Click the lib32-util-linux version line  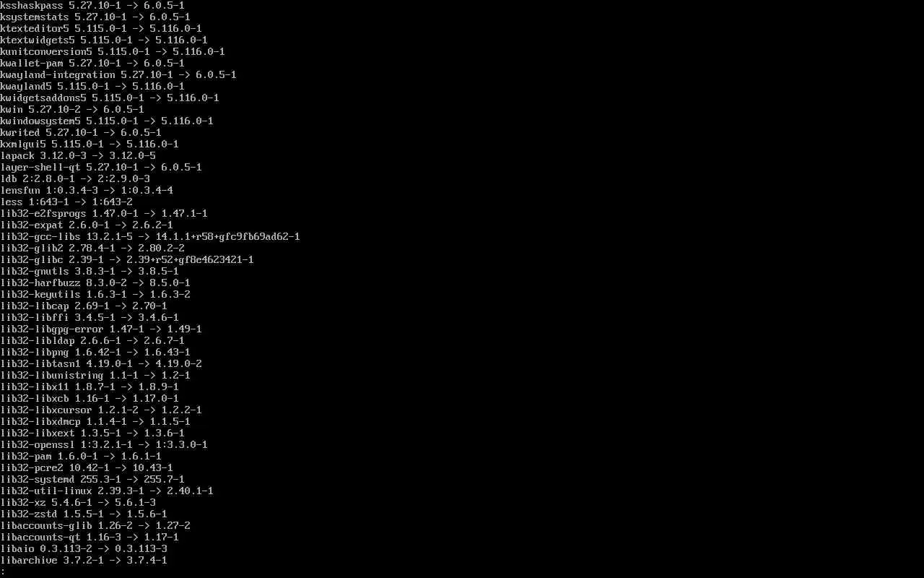107,491
